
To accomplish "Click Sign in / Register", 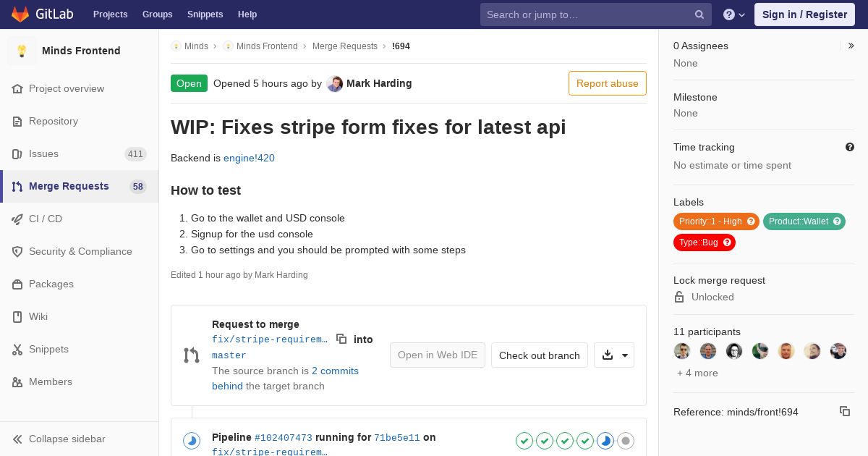I will coord(804,14).
